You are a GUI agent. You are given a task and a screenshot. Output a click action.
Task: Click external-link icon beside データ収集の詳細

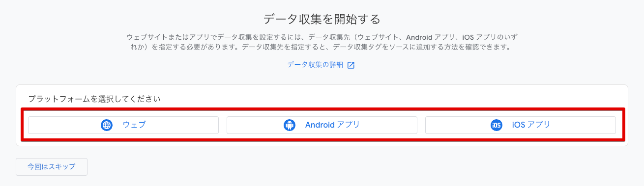coord(351,65)
